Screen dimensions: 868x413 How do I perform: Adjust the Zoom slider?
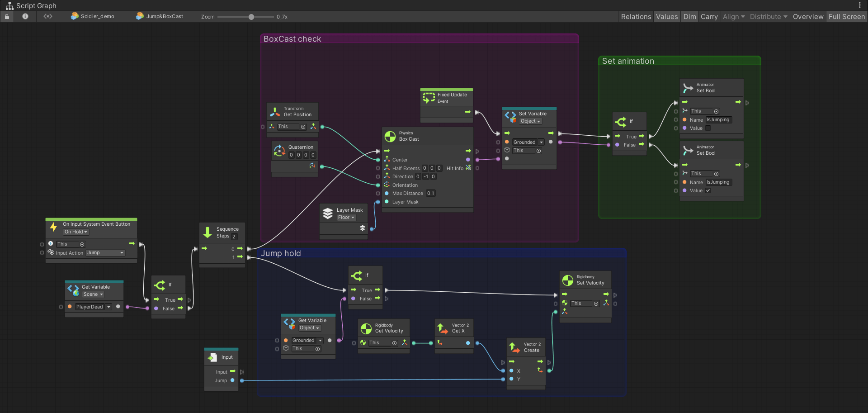251,16
